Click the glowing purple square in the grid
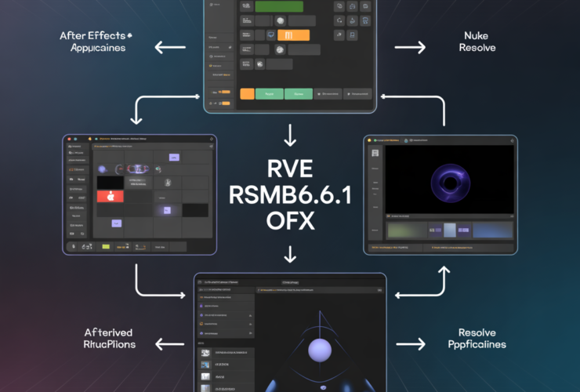 (167, 210)
